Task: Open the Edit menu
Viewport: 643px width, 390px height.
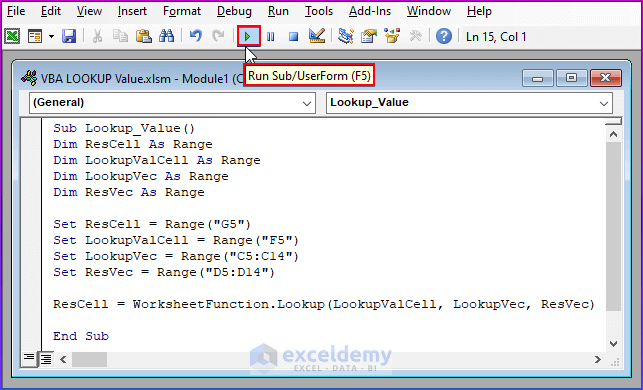Action: (x=51, y=11)
